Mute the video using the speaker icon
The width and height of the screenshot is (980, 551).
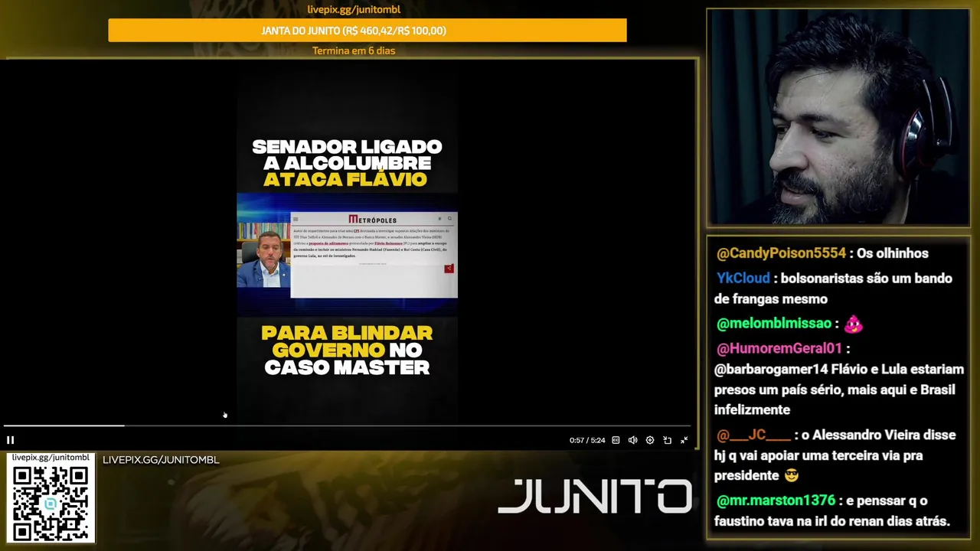[x=632, y=440]
